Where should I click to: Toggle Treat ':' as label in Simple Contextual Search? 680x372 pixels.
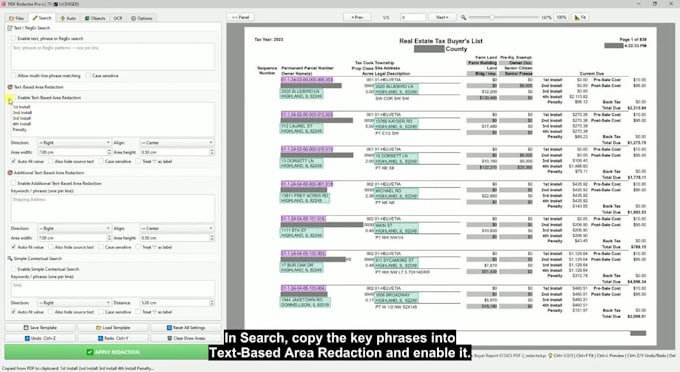click(x=138, y=312)
